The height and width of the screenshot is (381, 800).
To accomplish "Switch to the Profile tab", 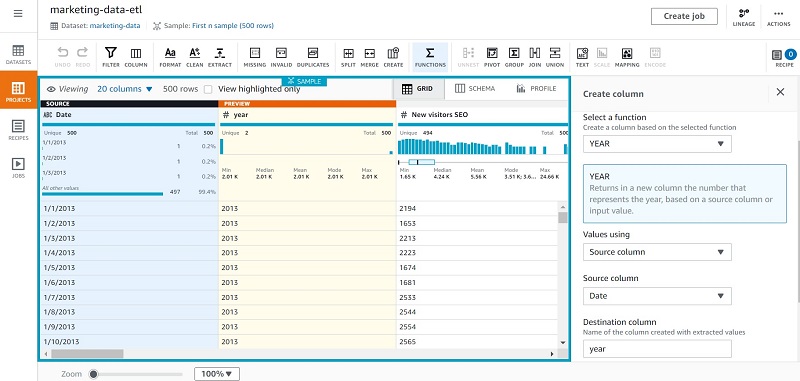I will pos(536,89).
